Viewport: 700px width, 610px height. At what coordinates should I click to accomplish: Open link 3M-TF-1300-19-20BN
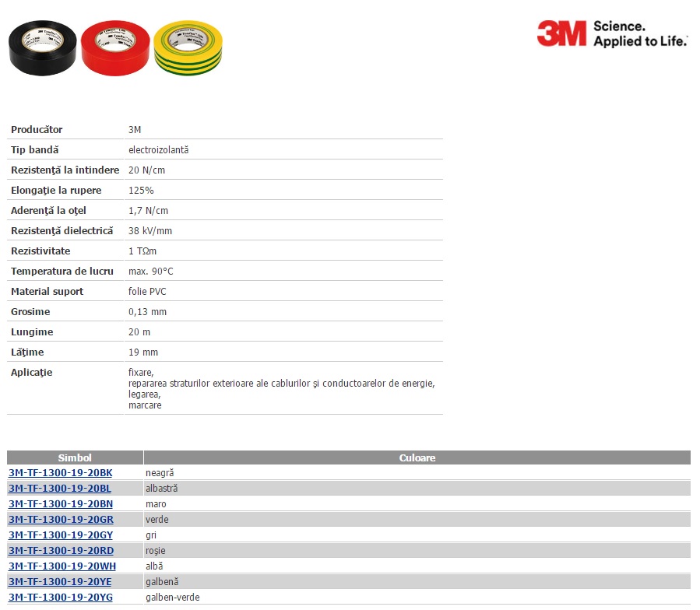(x=61, y=504)
